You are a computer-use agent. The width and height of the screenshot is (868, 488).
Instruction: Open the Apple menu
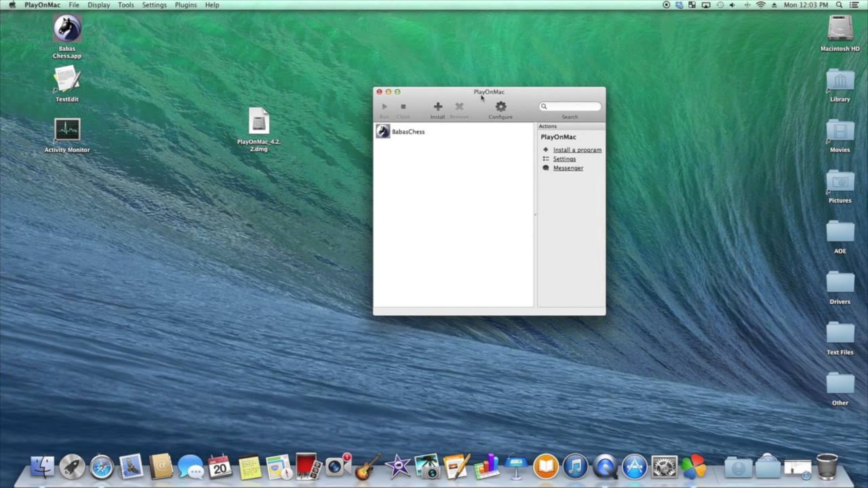pyautogui.click(x=12, y=5)
